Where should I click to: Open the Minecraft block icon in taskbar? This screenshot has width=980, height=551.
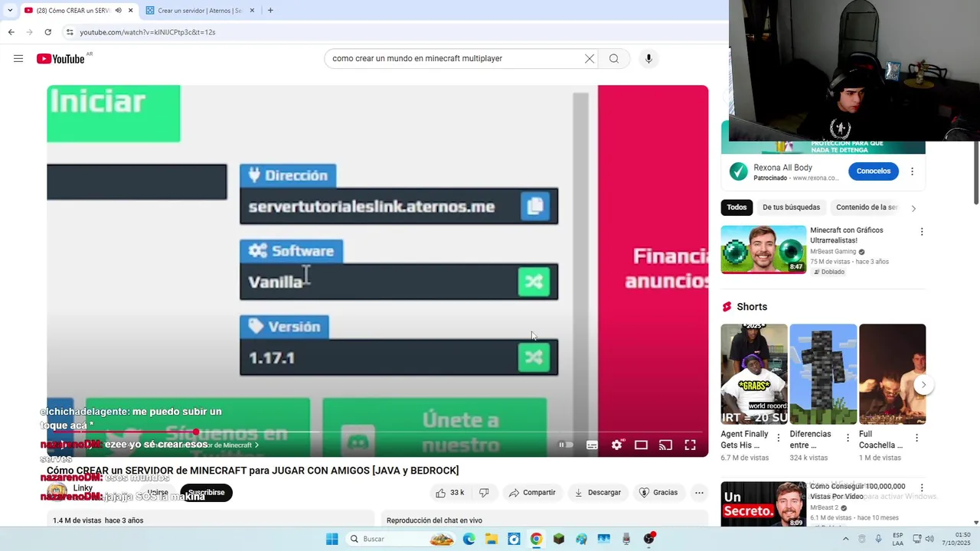point(559,539)
